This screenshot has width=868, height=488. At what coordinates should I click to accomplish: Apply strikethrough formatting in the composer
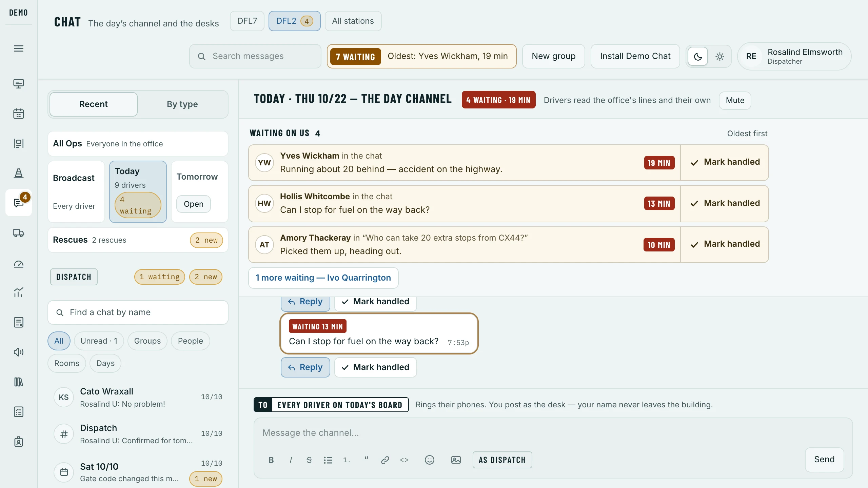point(309,460)
